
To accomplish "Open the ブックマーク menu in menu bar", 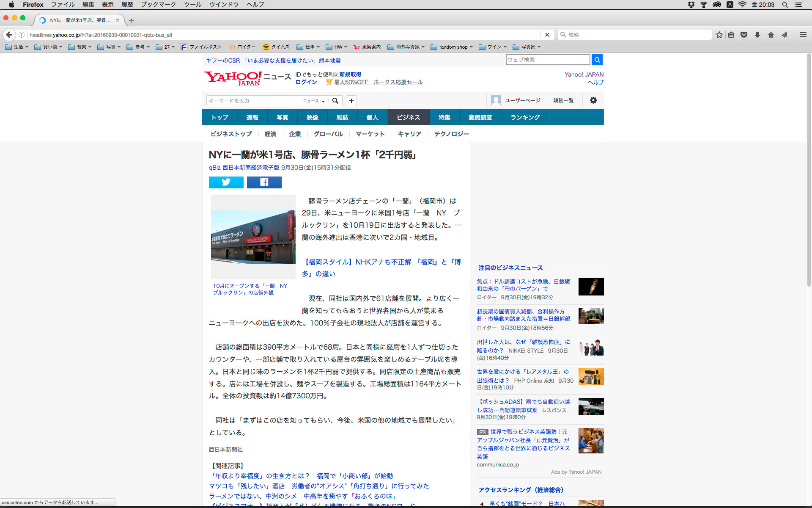I will click(x=158, y=5).
